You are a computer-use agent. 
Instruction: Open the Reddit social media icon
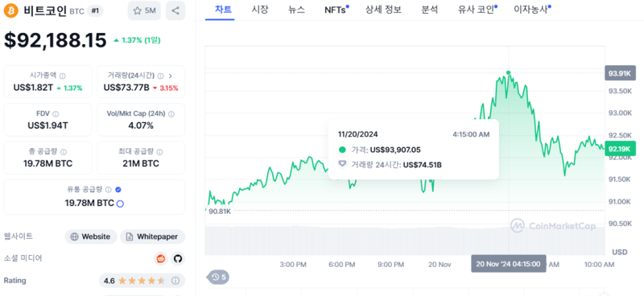click(x=160, y=259)
